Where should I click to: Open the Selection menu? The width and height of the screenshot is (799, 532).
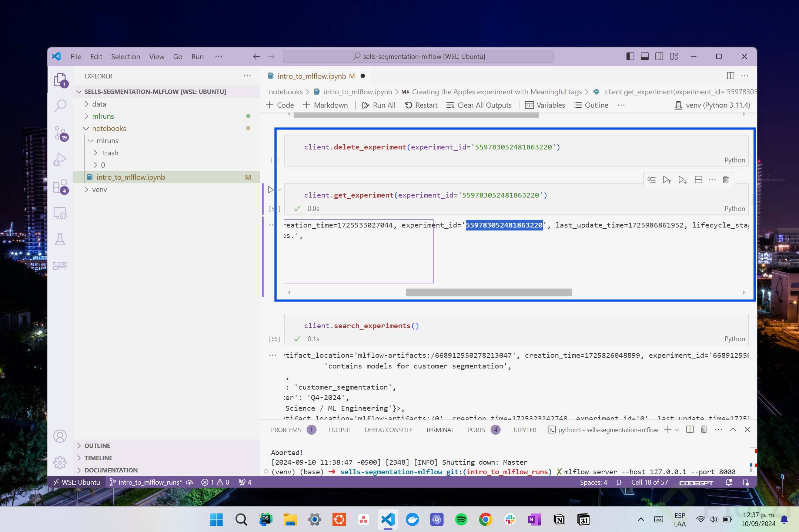(x=126, y=57)
